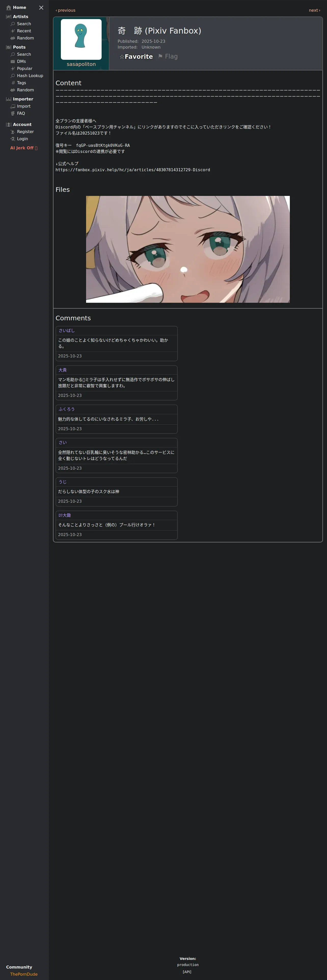
Task: Go to the previous post
Action: (x=65, y=10)
